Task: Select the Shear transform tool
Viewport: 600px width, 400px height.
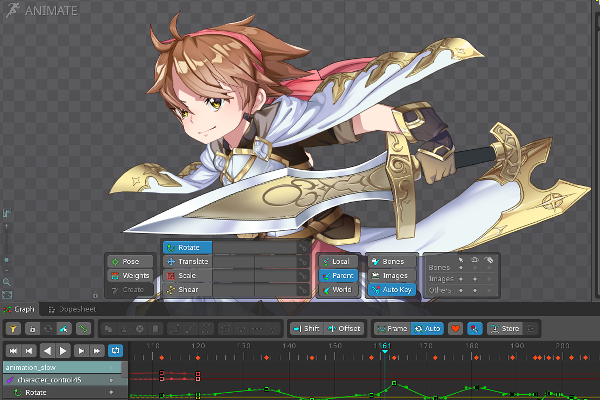Action: click(187, 290)
